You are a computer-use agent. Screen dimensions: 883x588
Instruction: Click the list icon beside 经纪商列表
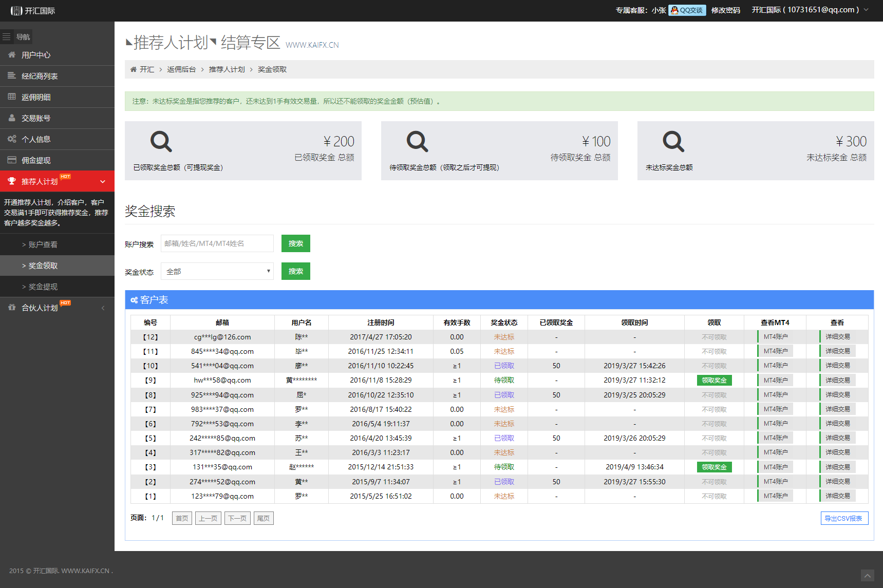(x=12, y=75)
